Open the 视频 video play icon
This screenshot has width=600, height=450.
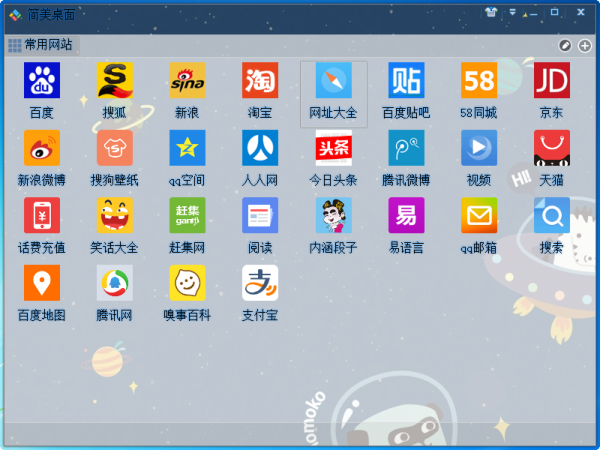[x=479, y=148]
